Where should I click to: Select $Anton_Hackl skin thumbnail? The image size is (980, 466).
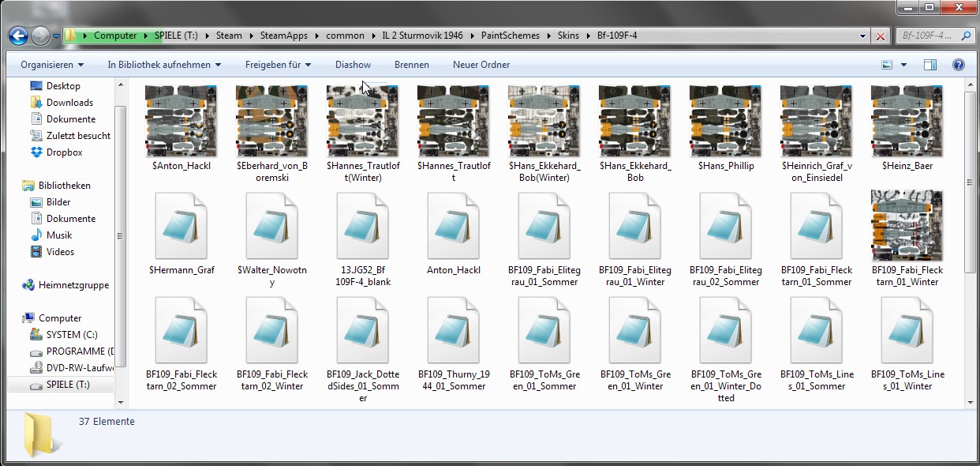click(x=181, y=122)
